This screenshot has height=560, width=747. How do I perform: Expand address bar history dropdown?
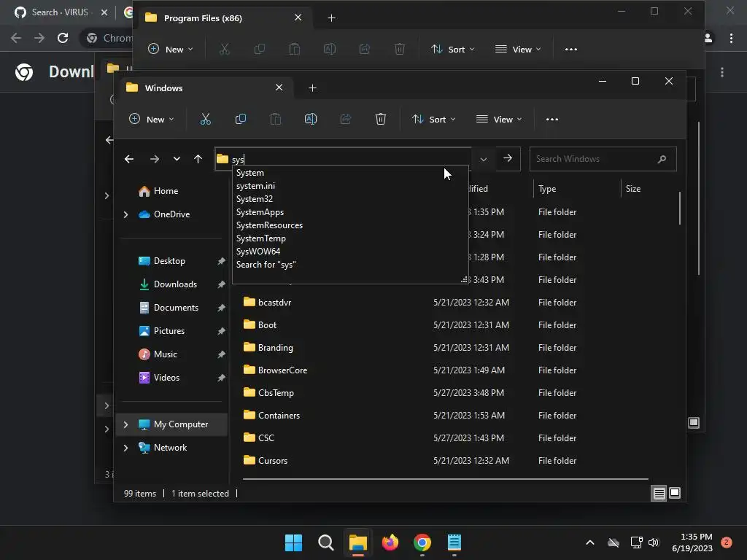coord(484,159)
